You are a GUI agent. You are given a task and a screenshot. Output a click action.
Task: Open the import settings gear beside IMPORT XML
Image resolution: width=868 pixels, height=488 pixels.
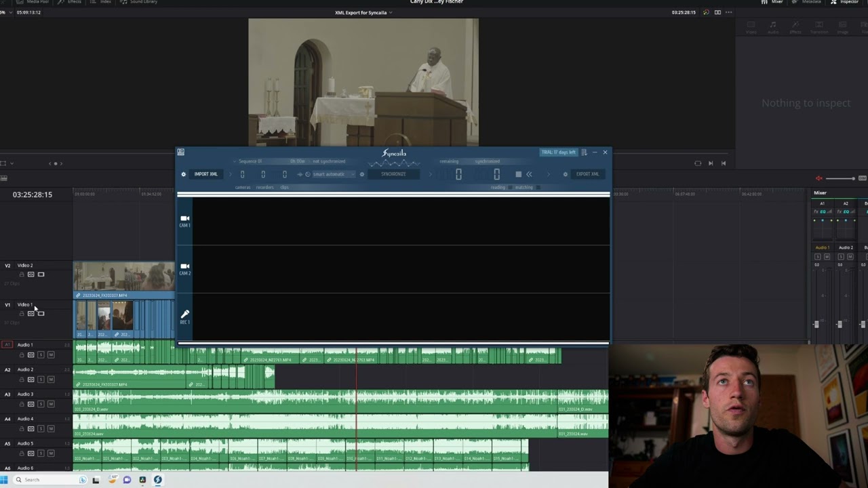pos(183,174)
